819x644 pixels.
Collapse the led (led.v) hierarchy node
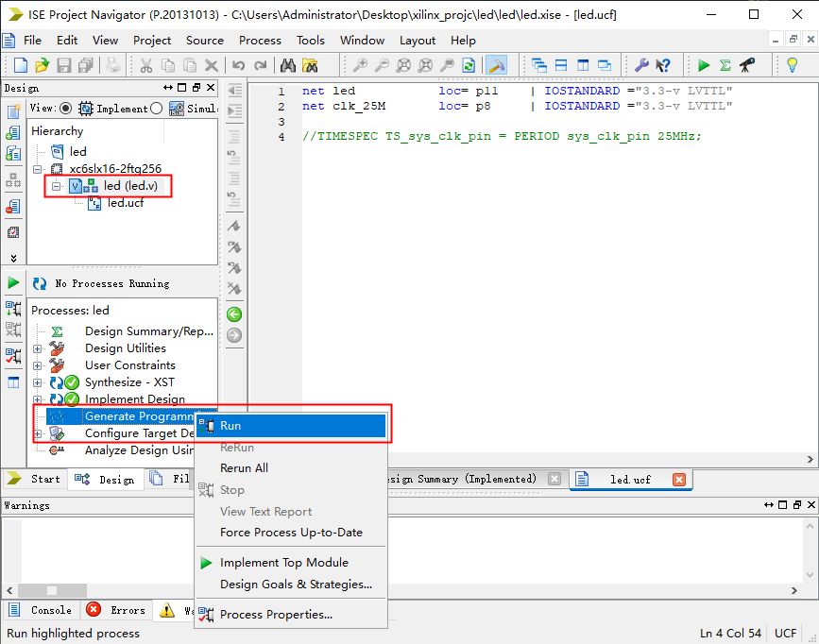point(57,186)
